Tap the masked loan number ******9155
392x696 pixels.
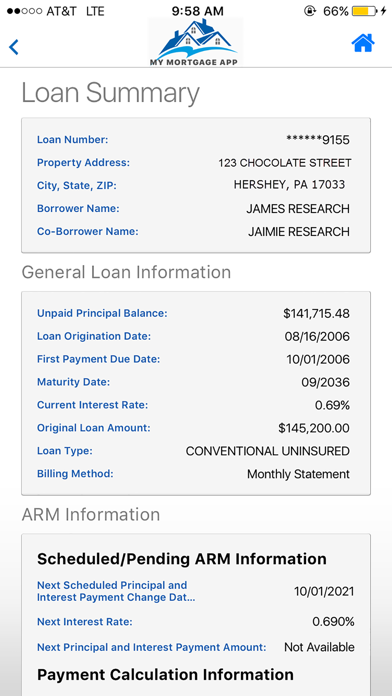(318, 140)
